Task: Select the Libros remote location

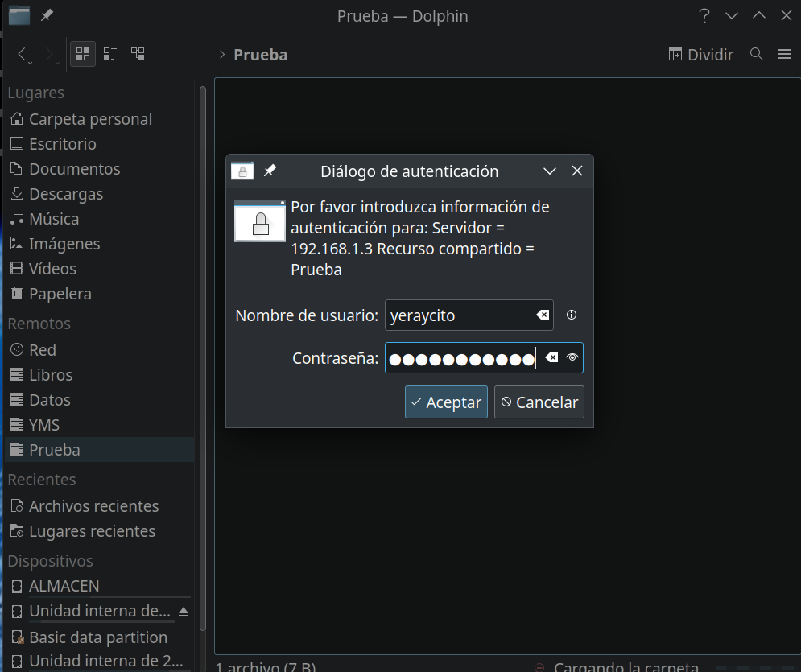Action: (x=51, y=375)
